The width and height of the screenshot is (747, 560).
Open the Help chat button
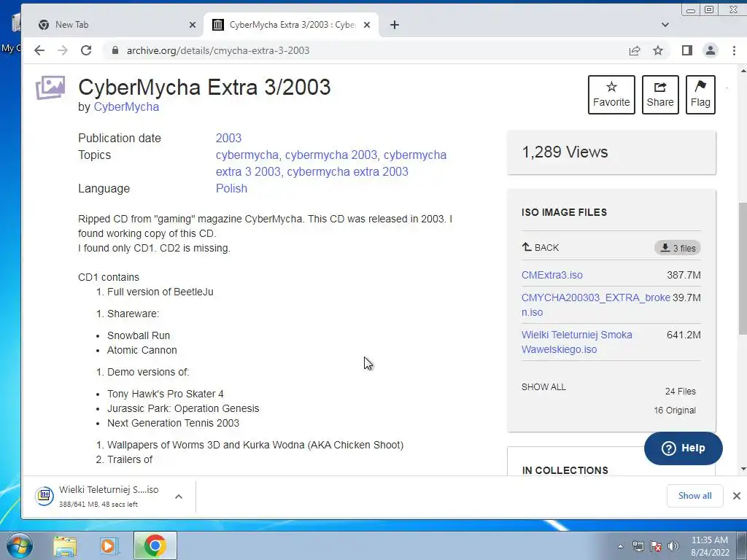pos(683,448)
